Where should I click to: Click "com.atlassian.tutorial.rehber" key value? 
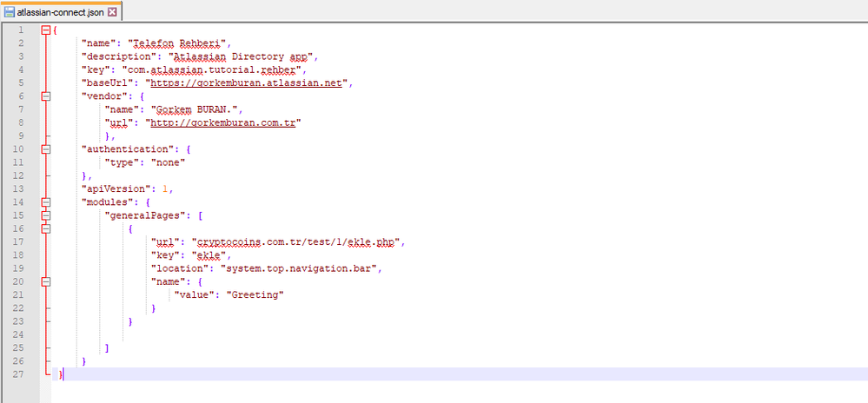pos(214,69)
